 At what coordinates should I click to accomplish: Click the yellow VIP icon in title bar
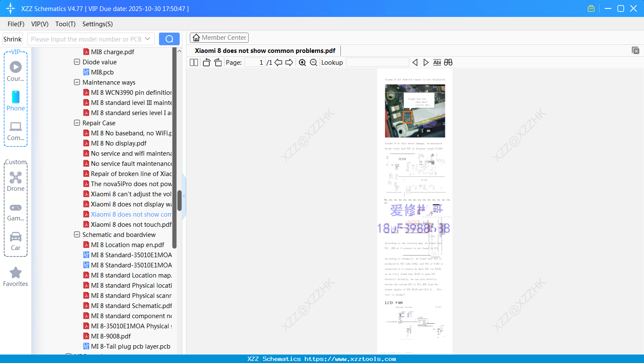591,8
